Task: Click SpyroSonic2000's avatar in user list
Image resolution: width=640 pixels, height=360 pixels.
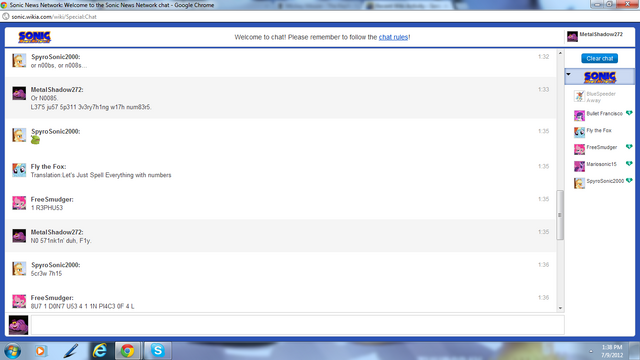Action: click(579, 183)
